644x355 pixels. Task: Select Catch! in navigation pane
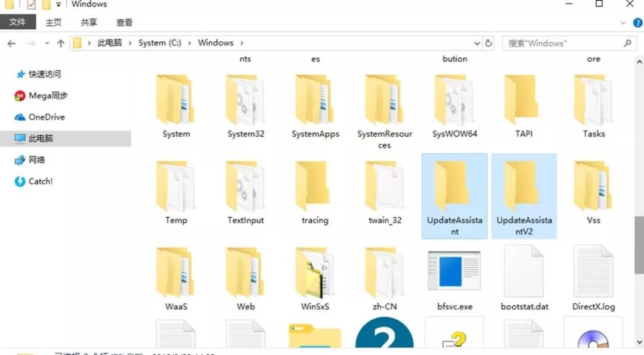point(33,181)
